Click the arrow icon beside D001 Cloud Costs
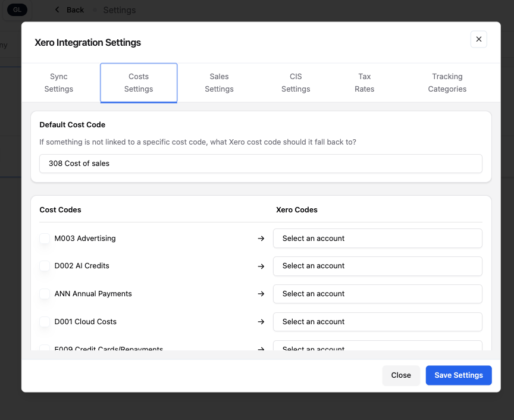This screenshot has width=514, height=420. pos(261,322)
